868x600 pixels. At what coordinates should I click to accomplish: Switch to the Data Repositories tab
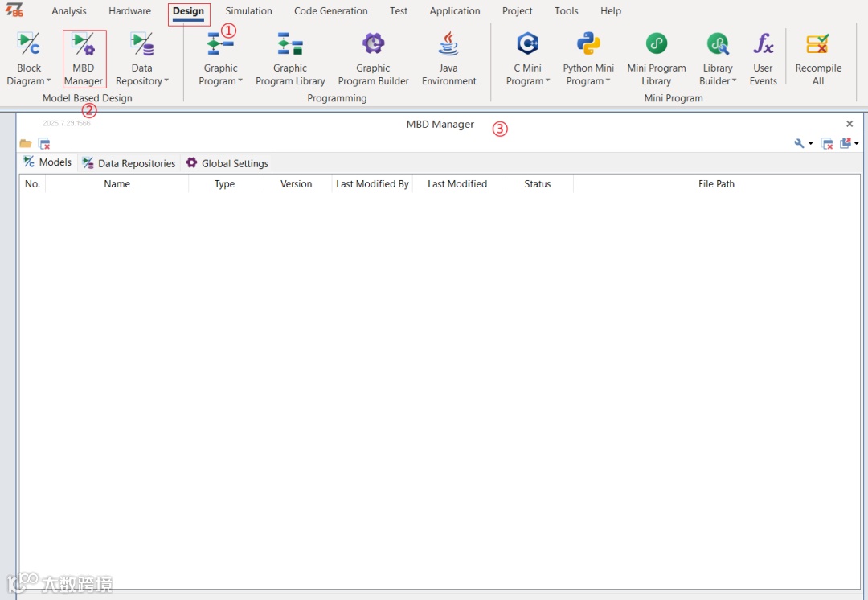pyautogui.click(x=129, y=163)
